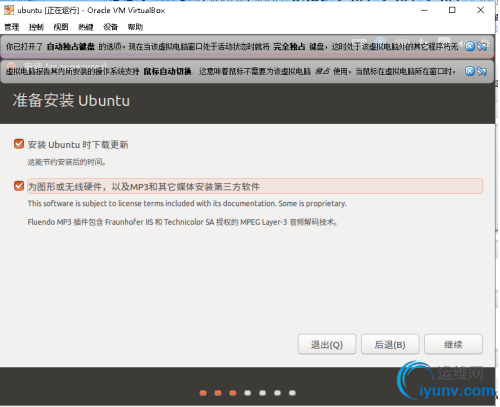Image resolution: width=500 pixels, height=407 pixels.
Task: Click the don't-show-again icon on the keyboard notification
Action: click(482, 46)
